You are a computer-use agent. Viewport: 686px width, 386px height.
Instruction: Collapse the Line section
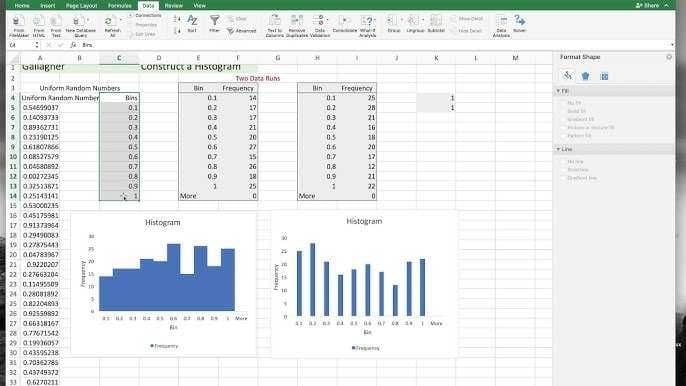pyautogui.click(x=558, y=149)
